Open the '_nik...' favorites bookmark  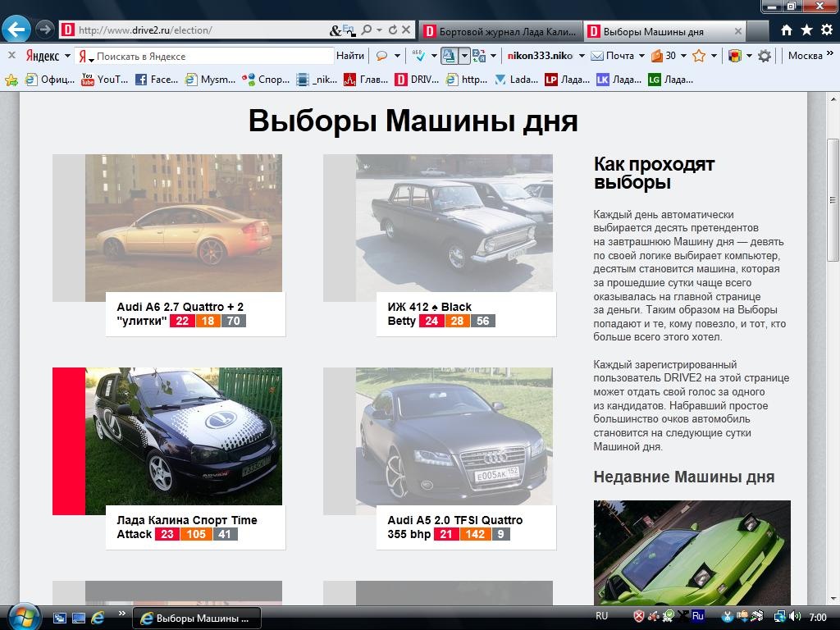click(317, 80)
